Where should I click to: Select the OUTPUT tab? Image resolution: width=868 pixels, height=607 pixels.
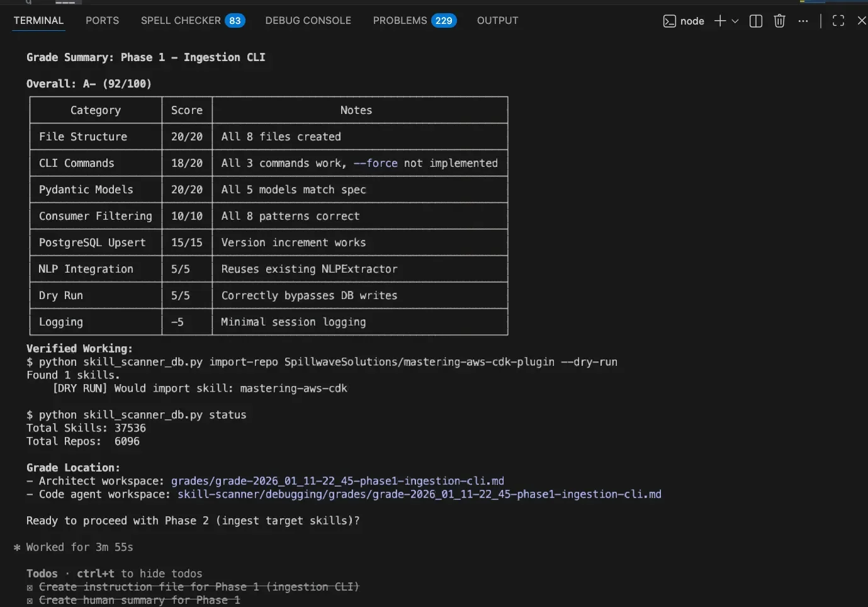pyautogui.click(x=497, y=21)
